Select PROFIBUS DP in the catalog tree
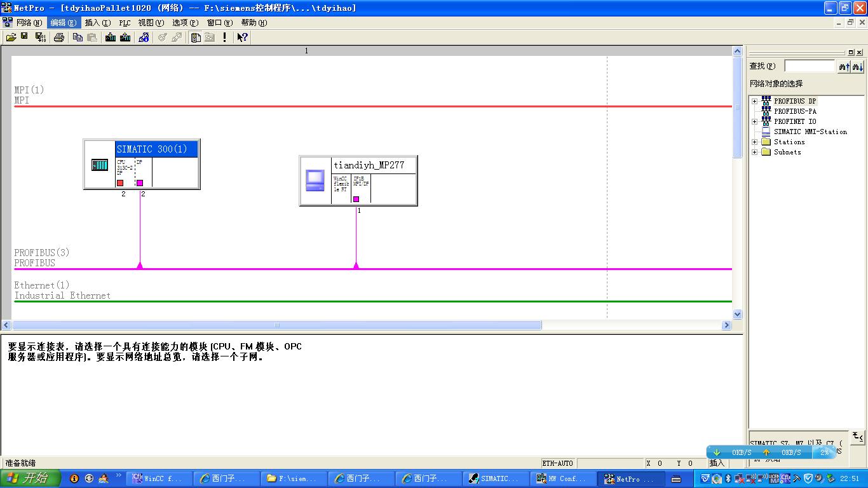This screenshot has width=868, height=488. coord(795,101)
